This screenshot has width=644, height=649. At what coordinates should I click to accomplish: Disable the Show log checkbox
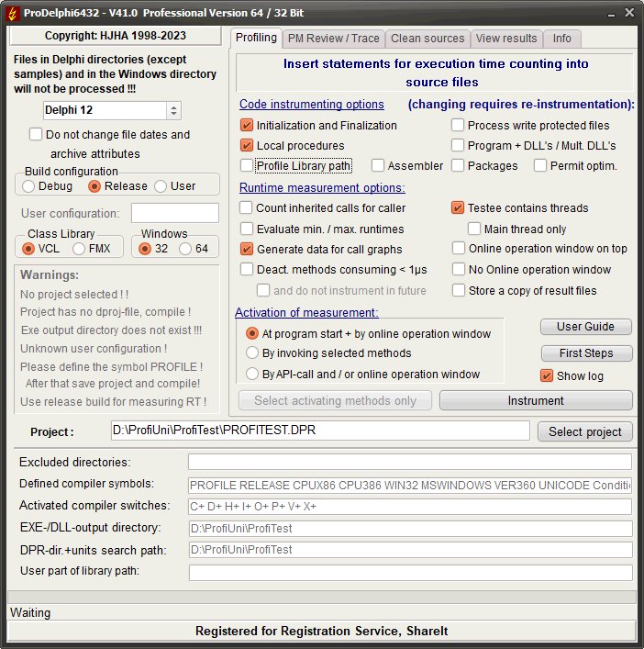547,375
